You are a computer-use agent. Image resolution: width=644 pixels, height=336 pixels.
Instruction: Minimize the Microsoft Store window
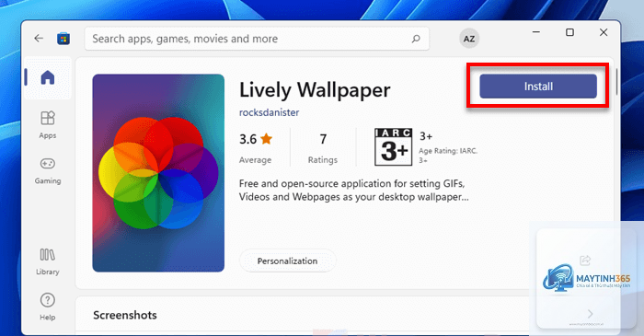536,32
